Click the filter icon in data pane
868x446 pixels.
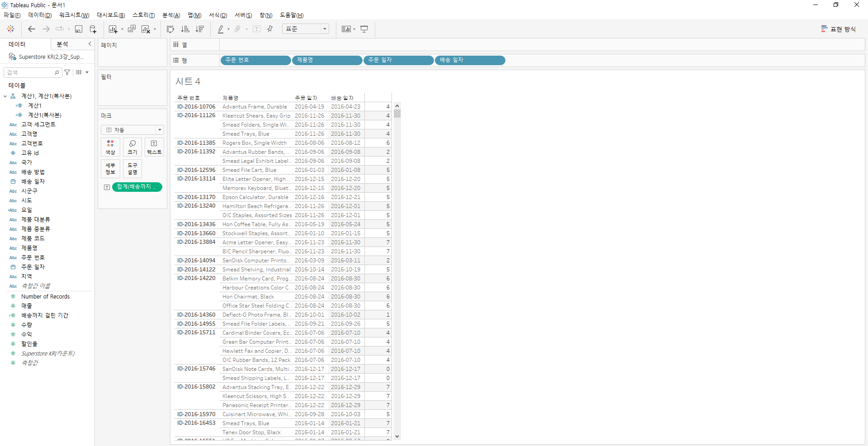(67, 72)
